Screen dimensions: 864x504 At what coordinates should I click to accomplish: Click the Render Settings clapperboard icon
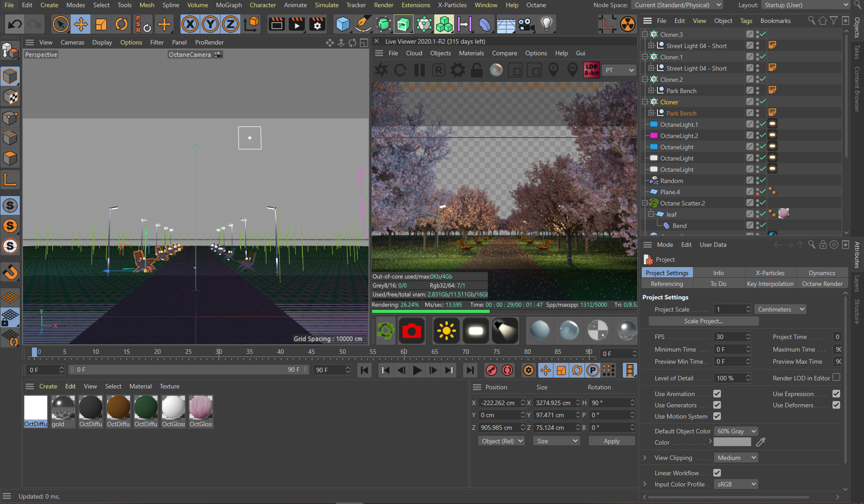tap(317, 24)
